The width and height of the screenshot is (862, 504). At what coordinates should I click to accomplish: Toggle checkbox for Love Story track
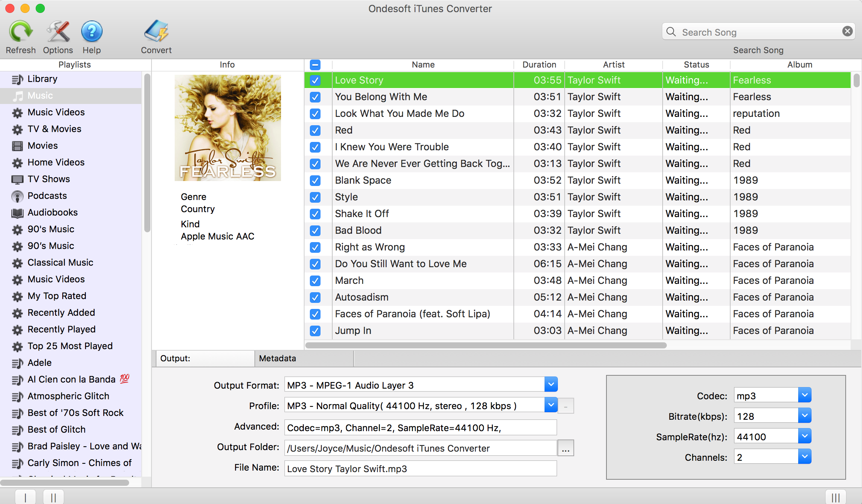(x=315, y=79)
